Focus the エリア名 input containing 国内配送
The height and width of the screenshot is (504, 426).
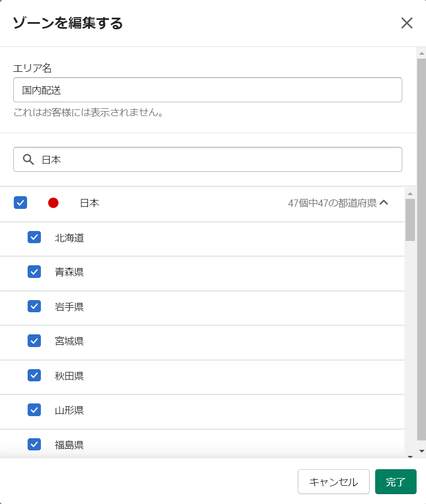pos(208,90)
